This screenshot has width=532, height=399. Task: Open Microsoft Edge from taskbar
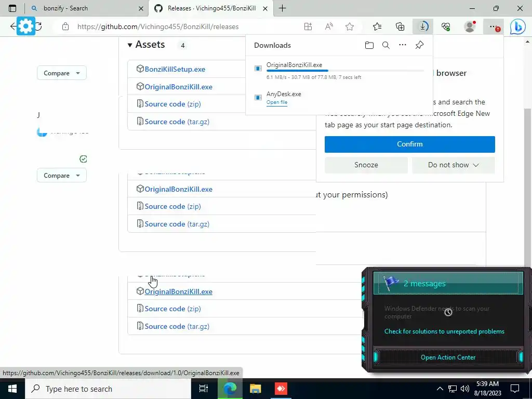[229, 389]
